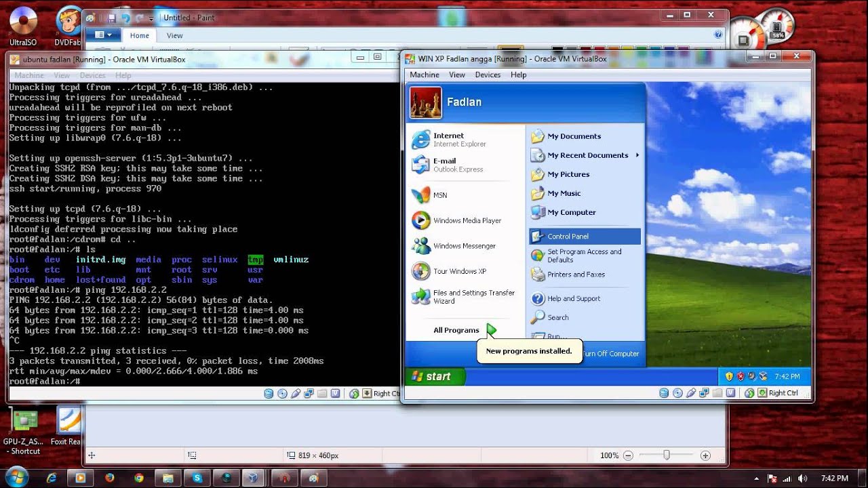Image resolution: width=868 pixels, height=488 pixels.
Task: Click Undo in Paint quick access toolbar
Action: (x=125, y=18)
